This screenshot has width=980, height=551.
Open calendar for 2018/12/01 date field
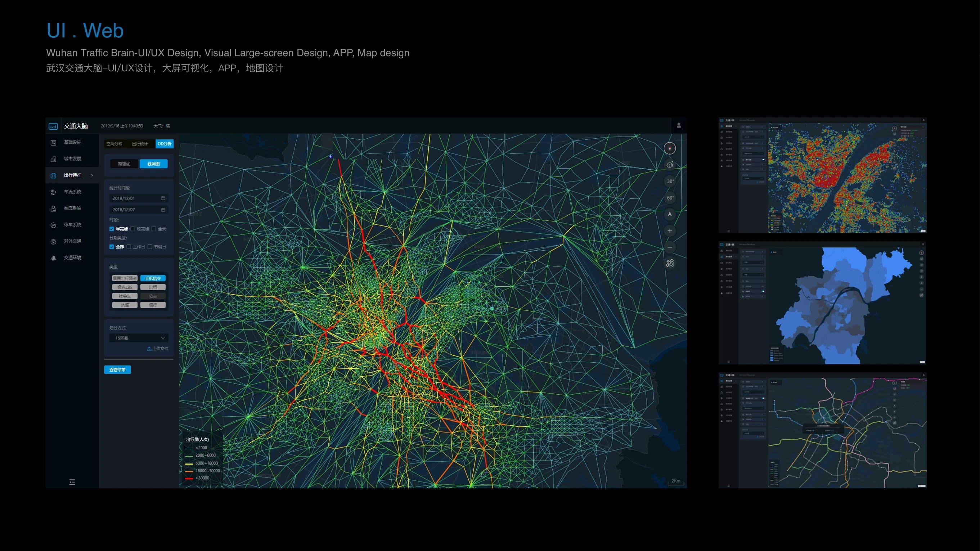(x=163, y=198)
